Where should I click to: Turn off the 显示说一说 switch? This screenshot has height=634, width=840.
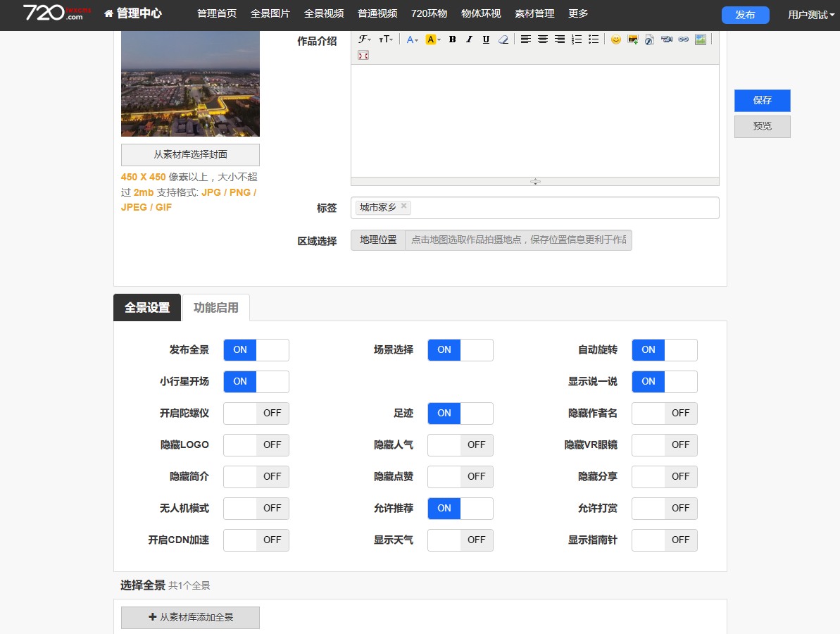pos(664,382)
